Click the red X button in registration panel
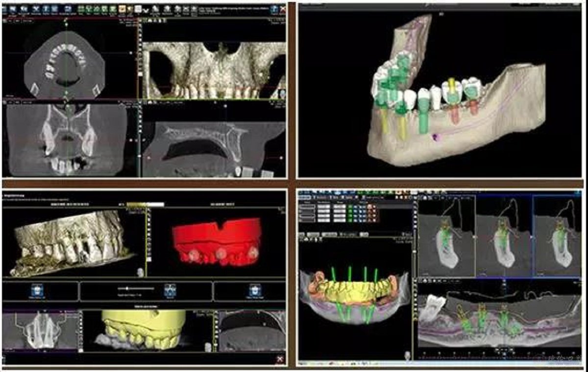 point(279,359)
